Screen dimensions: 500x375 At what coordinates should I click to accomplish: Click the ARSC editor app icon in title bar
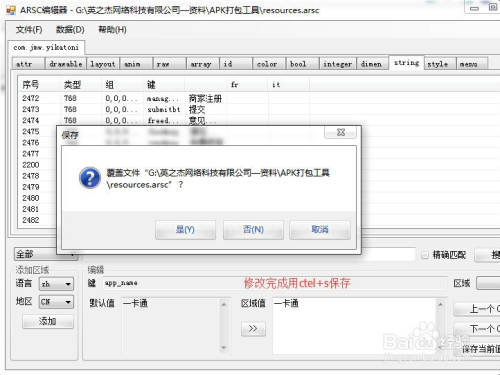(x=11, y=10)
